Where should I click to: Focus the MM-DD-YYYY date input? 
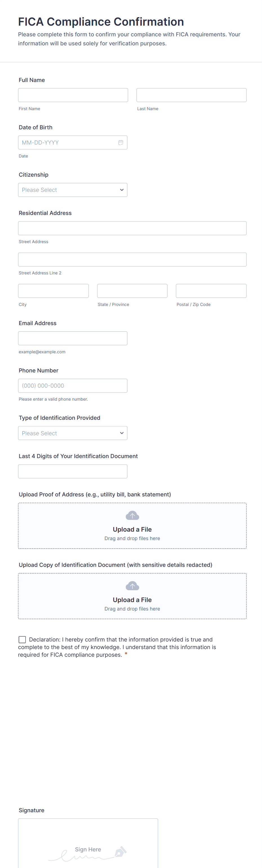click(67, 143)
